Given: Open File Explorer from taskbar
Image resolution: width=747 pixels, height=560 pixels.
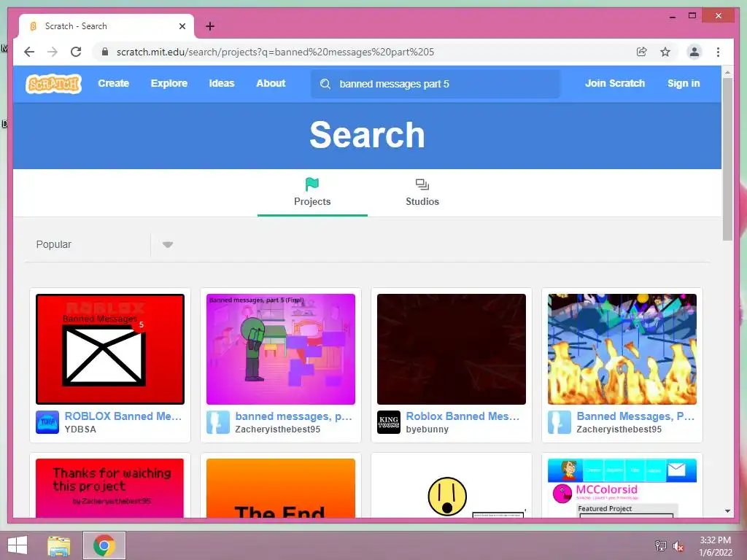Looking at the screenshot, I should click(x=59, y=545).
